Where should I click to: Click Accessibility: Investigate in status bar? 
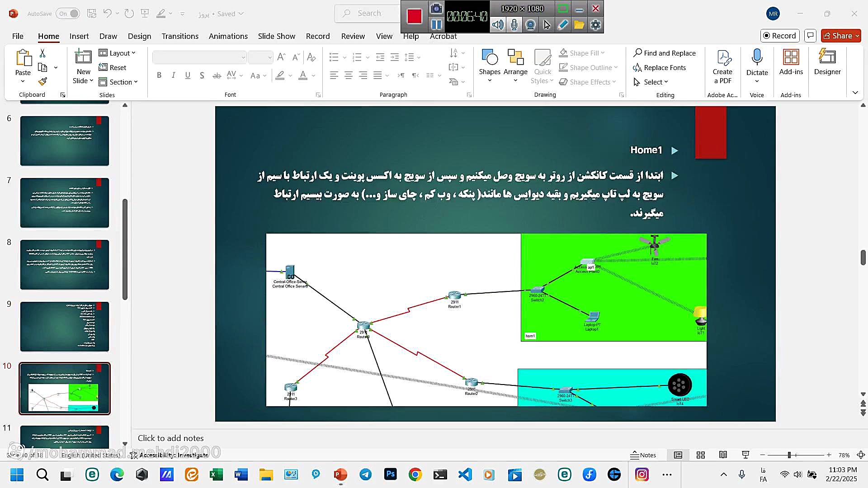click(x=170, y=455)
